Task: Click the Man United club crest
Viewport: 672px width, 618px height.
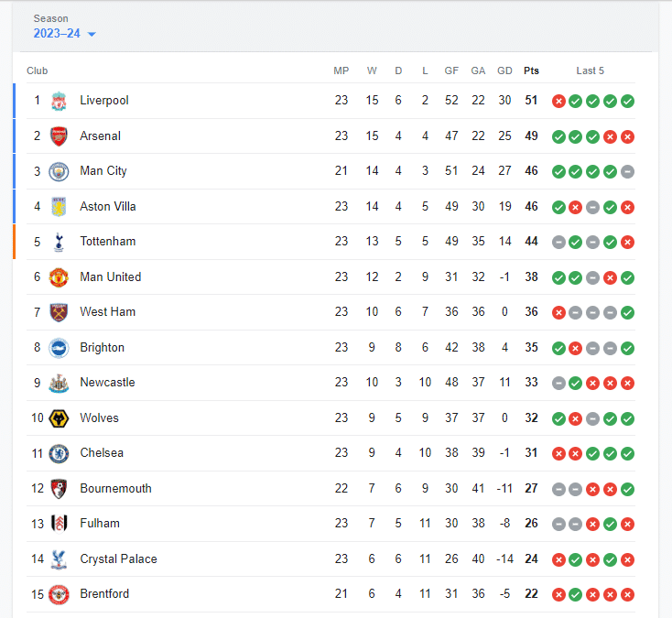Action: pos(59,277)
